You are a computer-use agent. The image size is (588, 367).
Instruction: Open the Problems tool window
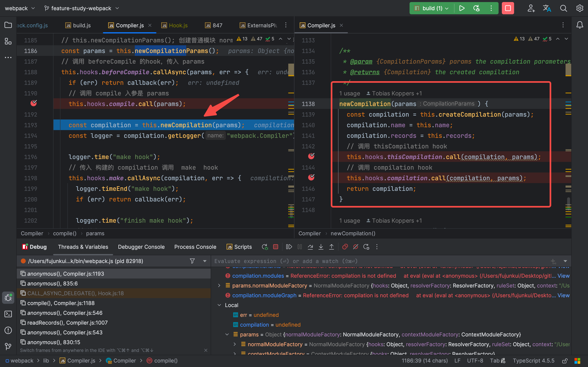[x=8, y=330]
